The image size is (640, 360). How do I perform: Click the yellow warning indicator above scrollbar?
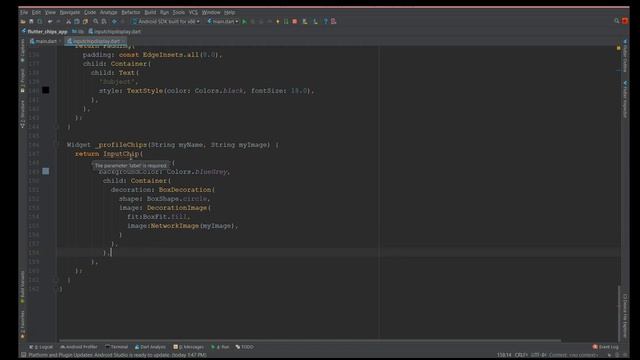[x=618, y=48]
